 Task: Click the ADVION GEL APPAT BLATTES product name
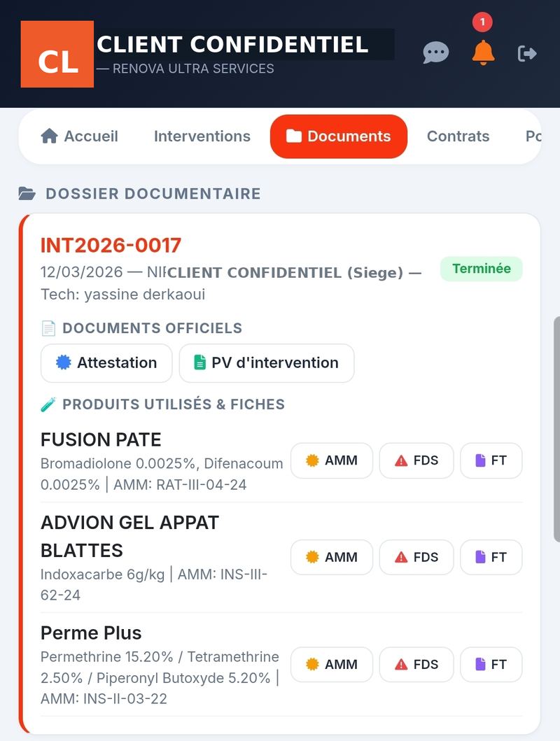pyautogui.click(x=129, y=537)
